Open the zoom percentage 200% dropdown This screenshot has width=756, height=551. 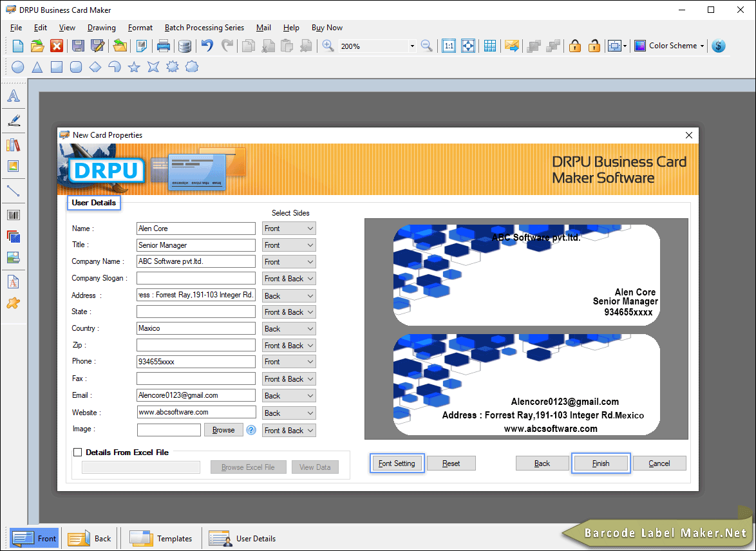click(412, 46)
